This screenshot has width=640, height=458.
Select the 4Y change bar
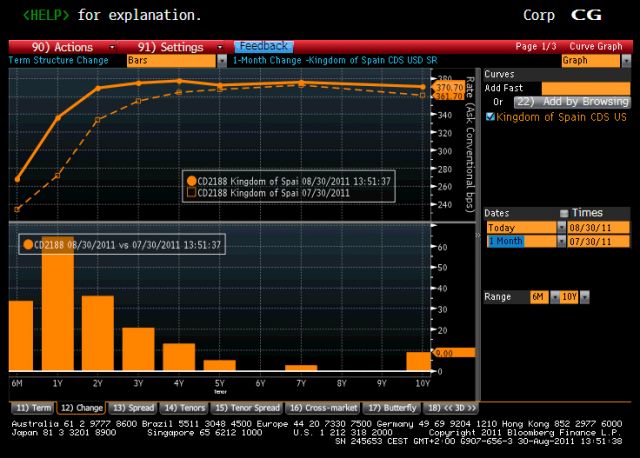tap(179, 357)
